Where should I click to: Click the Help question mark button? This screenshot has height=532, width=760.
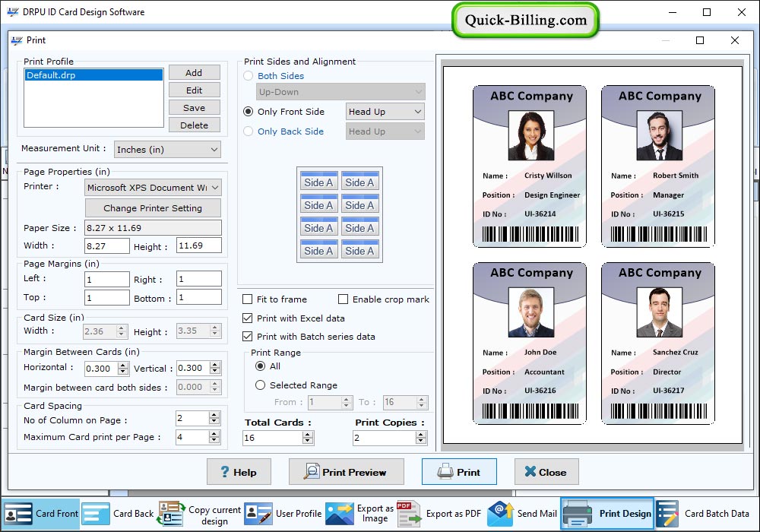[239, 472]
